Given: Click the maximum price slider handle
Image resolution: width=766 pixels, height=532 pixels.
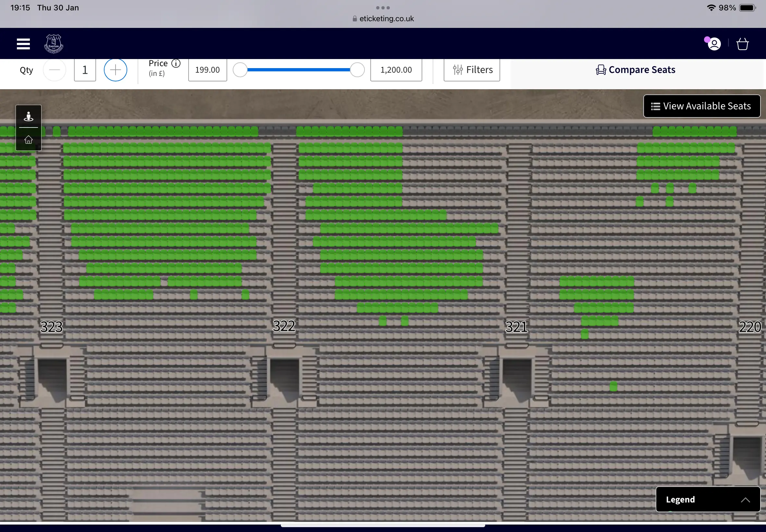Looking at the screenshot, I should click(357, 70).
